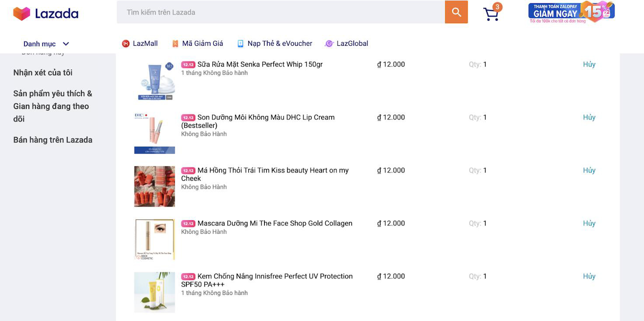This screenshot has height=321, width=644.
Task: Click the 12.12 badge on Innisfree item
Action: 188,276
